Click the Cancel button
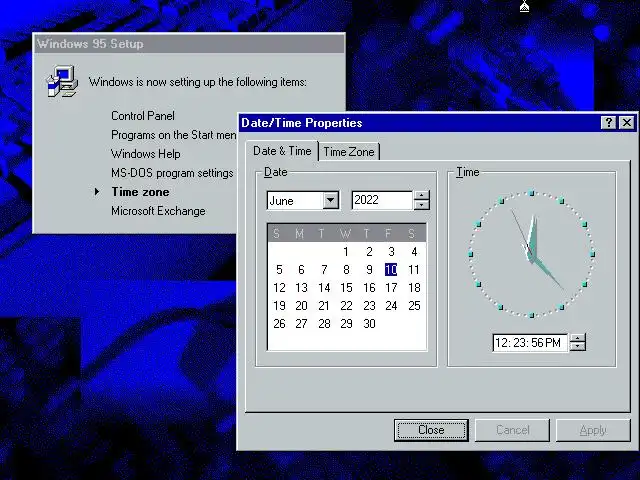This screenshot has width=640, height=480. coord(513,430)
